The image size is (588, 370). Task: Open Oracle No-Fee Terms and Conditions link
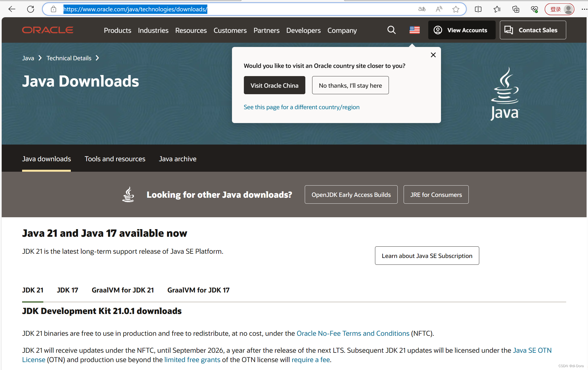353,334
